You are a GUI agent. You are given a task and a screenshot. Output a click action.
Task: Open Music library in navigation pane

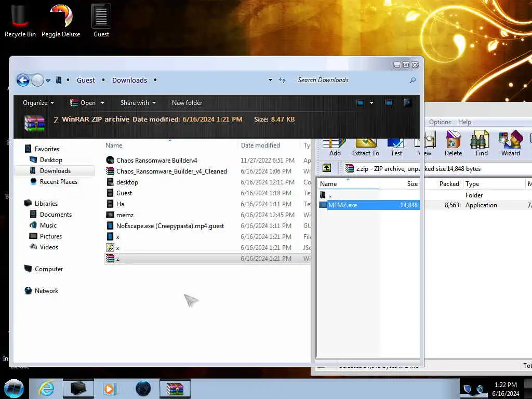click(48, 225)
